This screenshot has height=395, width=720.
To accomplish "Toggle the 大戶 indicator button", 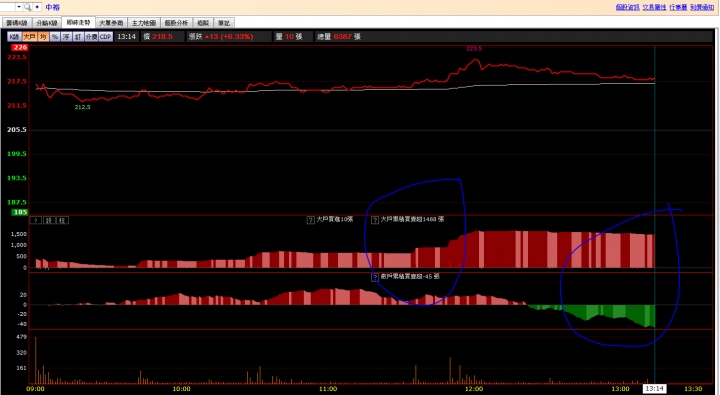I will (x=29, y=37).
